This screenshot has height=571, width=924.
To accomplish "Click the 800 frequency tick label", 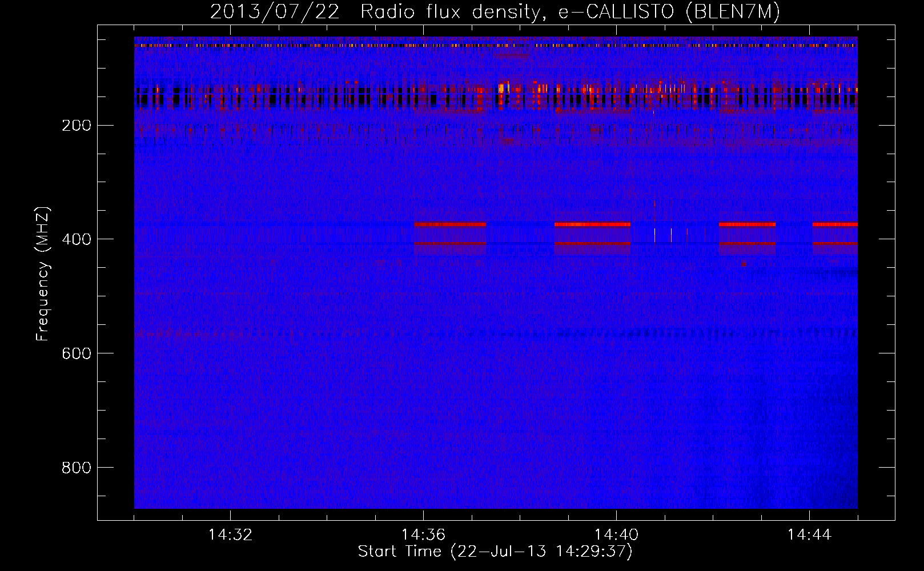I will click(x=77, y=468).
